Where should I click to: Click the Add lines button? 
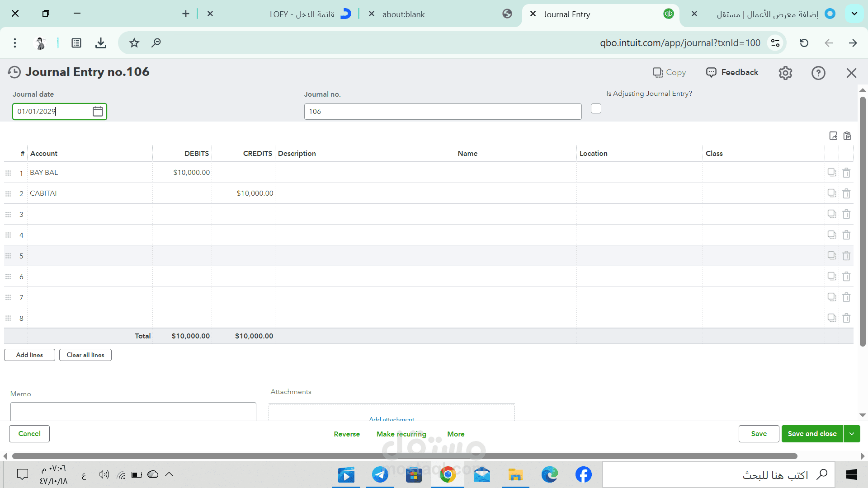click(29, 355)
